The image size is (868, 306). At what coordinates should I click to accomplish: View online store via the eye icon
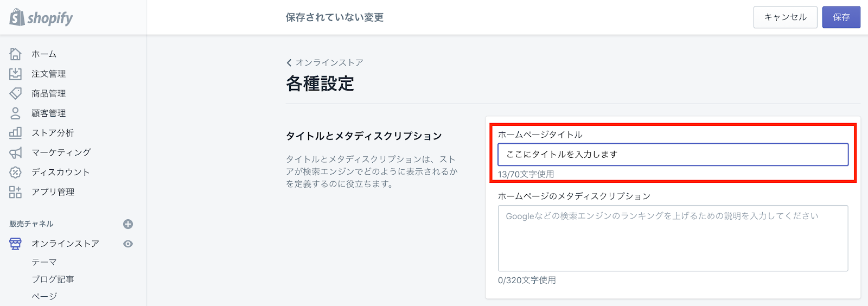tap(128, 244)
